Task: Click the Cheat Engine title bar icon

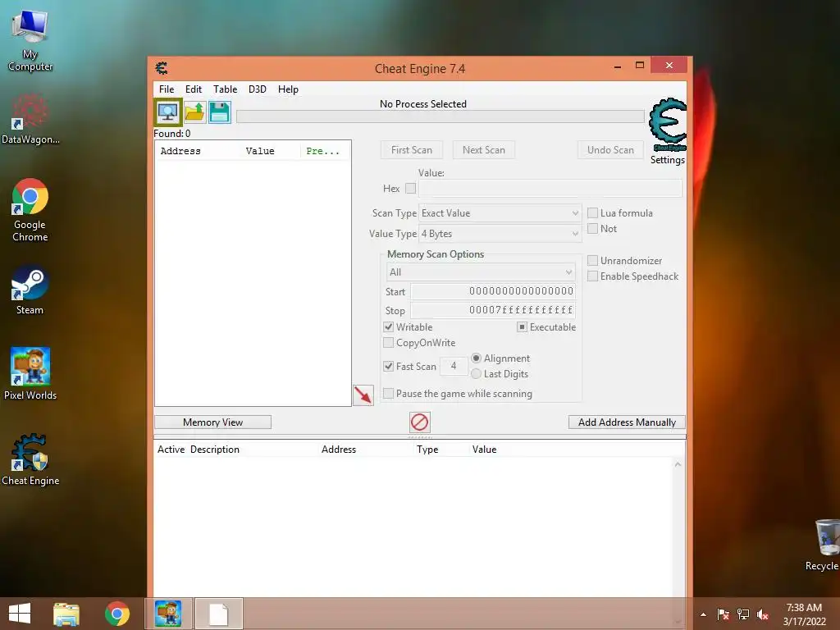Action: coord(162,69)
